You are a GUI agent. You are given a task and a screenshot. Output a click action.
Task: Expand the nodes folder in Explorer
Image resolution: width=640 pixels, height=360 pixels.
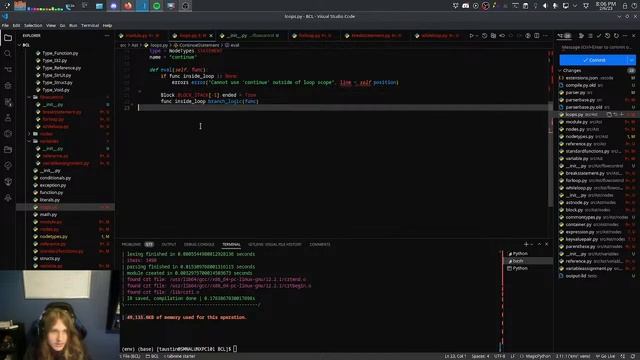pyautogui.click(x=29, y=134)
